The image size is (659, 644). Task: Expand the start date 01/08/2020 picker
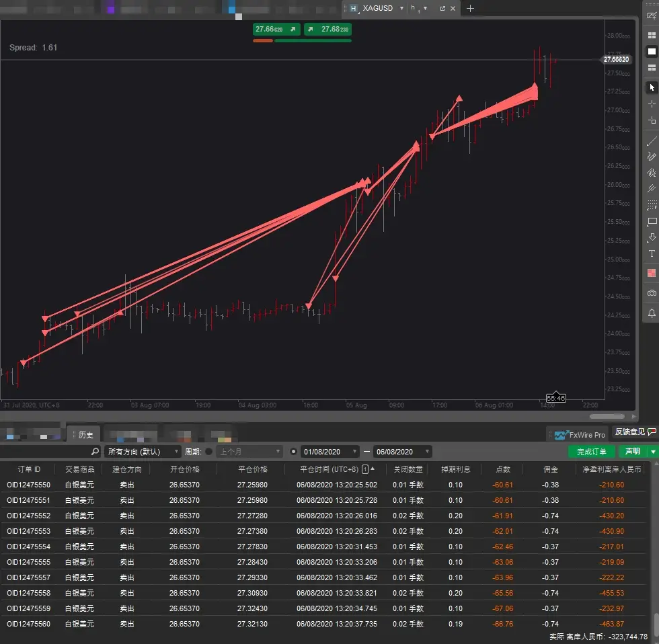355,452
